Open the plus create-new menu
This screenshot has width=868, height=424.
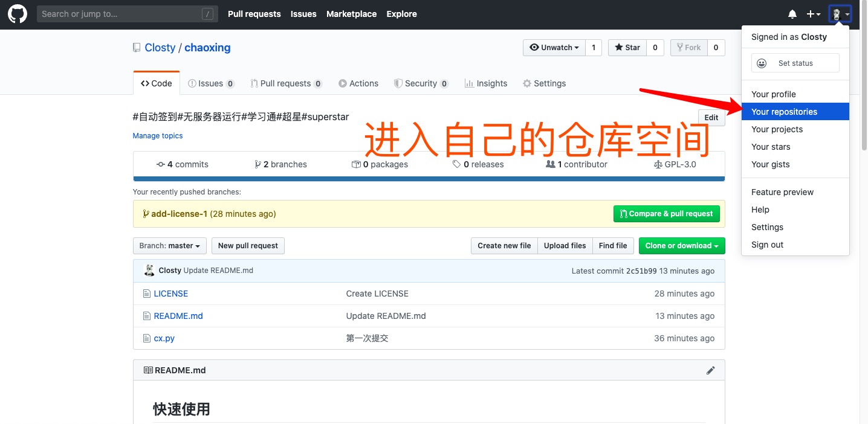814,14
